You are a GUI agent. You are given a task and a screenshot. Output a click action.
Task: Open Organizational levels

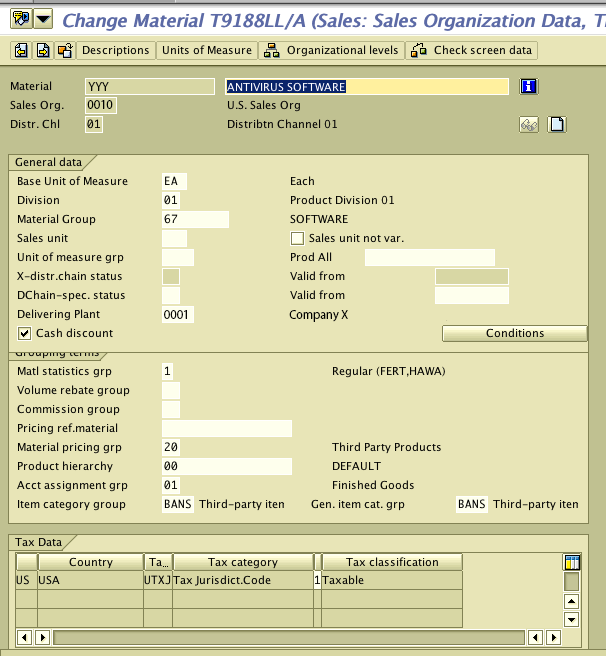(331, 51)
